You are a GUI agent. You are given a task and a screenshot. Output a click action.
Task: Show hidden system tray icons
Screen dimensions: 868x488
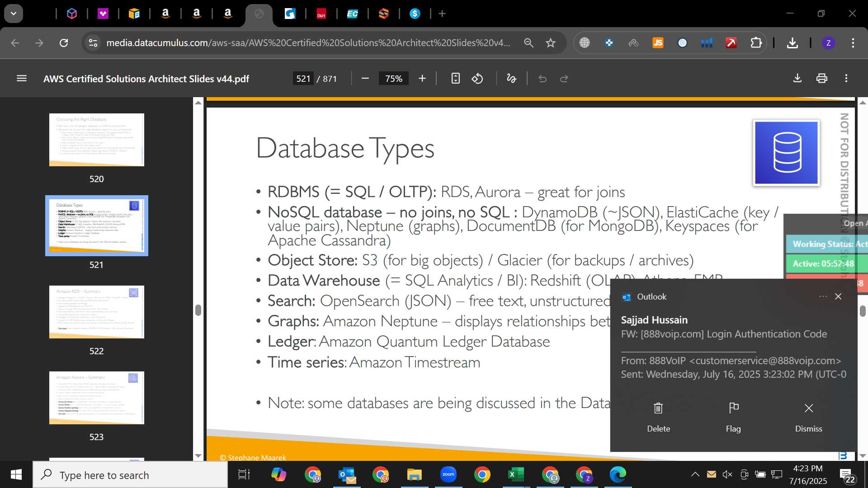pos(695,474)
